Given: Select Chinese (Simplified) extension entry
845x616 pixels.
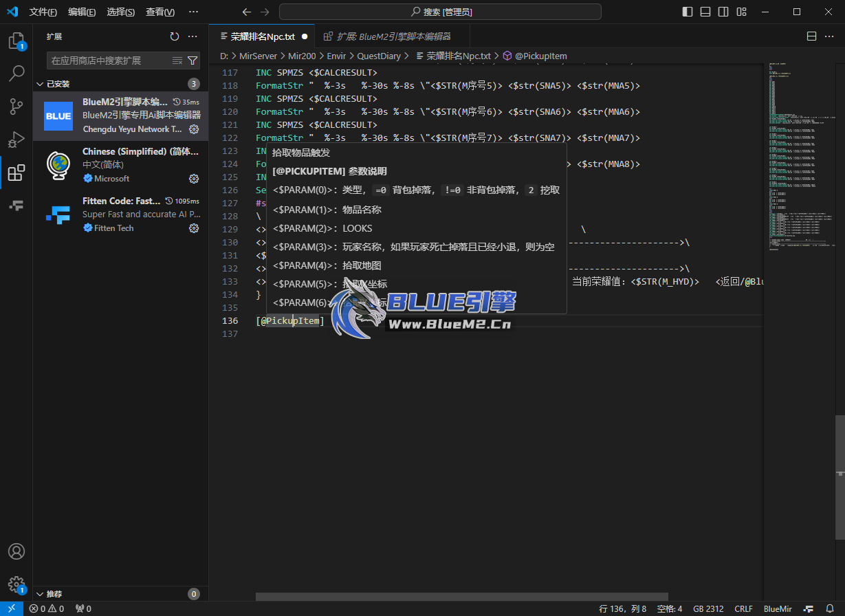Looking at the screenshot, I should [x=120, y=165].
